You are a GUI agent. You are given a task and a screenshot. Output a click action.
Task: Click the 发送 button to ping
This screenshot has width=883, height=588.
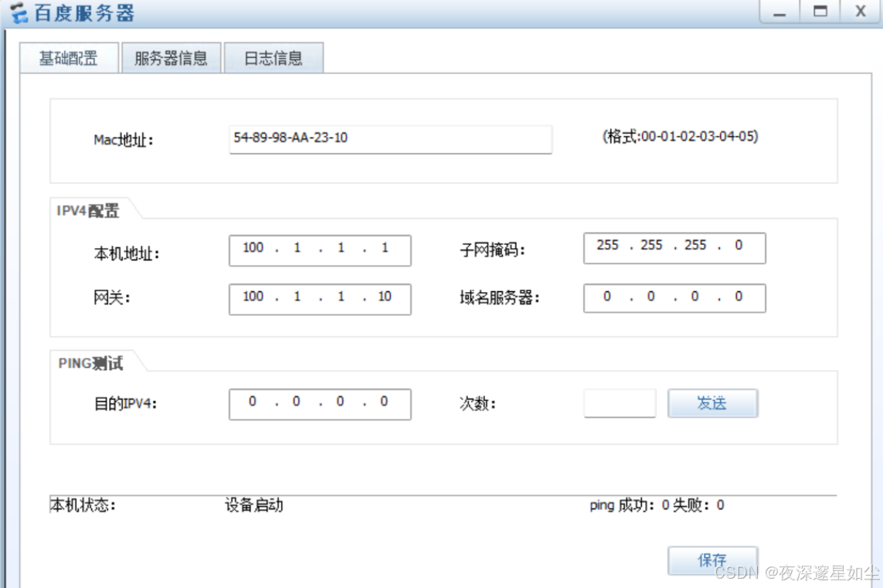click(x=713, y=403)
